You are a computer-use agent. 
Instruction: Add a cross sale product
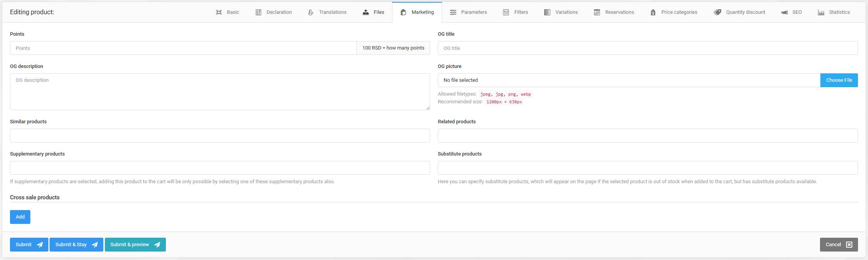(20, 217)
